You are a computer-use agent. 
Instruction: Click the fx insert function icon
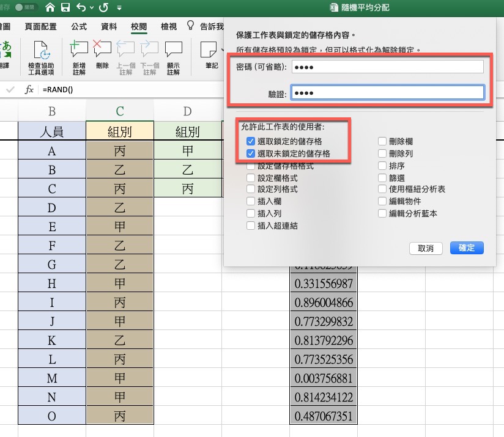click(29, 90)
